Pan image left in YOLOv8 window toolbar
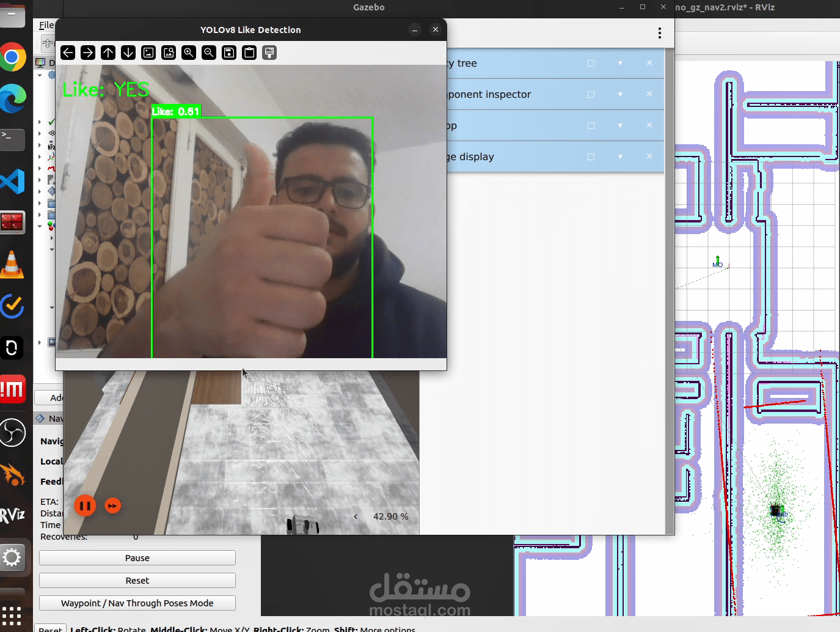 pyautogui.click(x=68, y=53)
